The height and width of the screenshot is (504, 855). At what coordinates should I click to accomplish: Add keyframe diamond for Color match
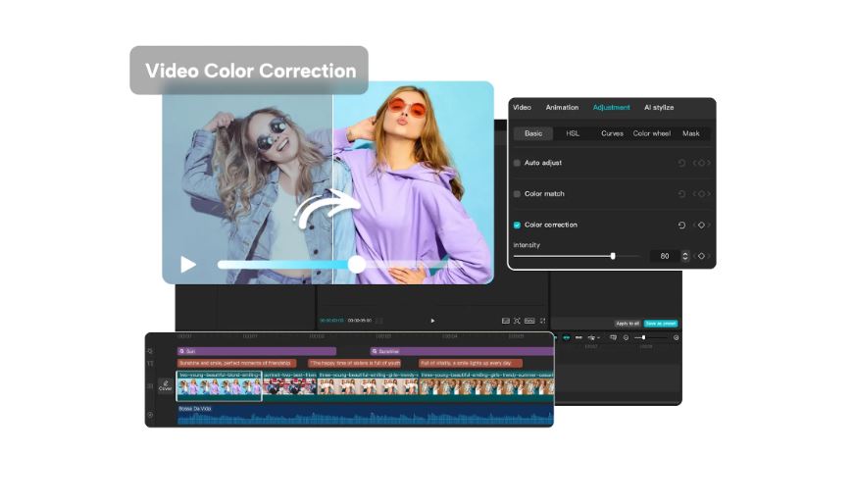click(x=701, y=194)
